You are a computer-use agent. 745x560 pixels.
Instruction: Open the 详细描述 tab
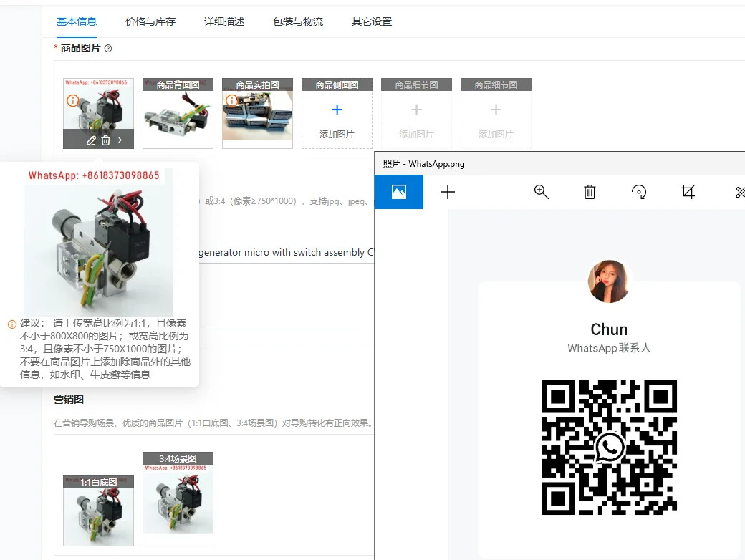pyautogui.click(x=224, y=21)
